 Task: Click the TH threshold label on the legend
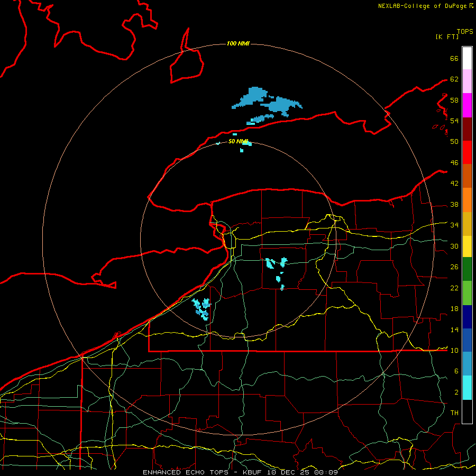coord(454,413)
